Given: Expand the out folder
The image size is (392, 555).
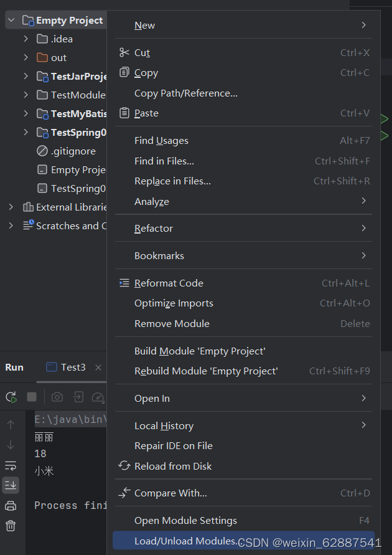Looking at the screenshot, I should pyautogui.click(x=25, y=57).
